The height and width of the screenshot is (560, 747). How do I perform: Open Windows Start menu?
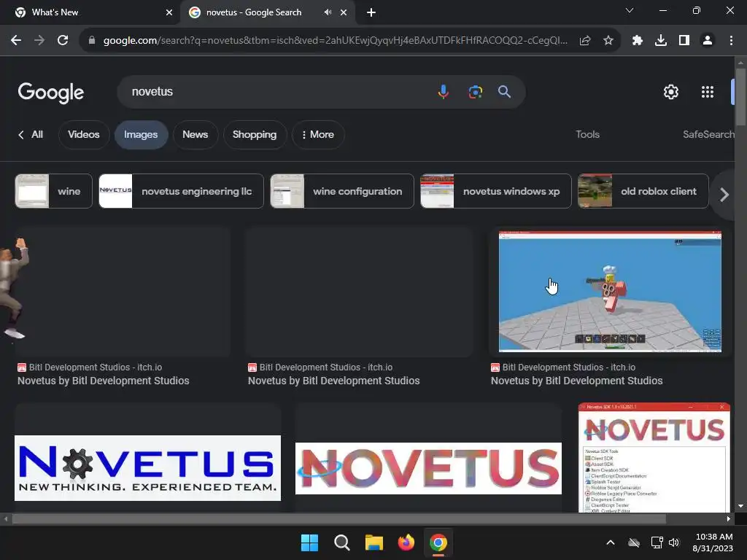pos(309,542)
